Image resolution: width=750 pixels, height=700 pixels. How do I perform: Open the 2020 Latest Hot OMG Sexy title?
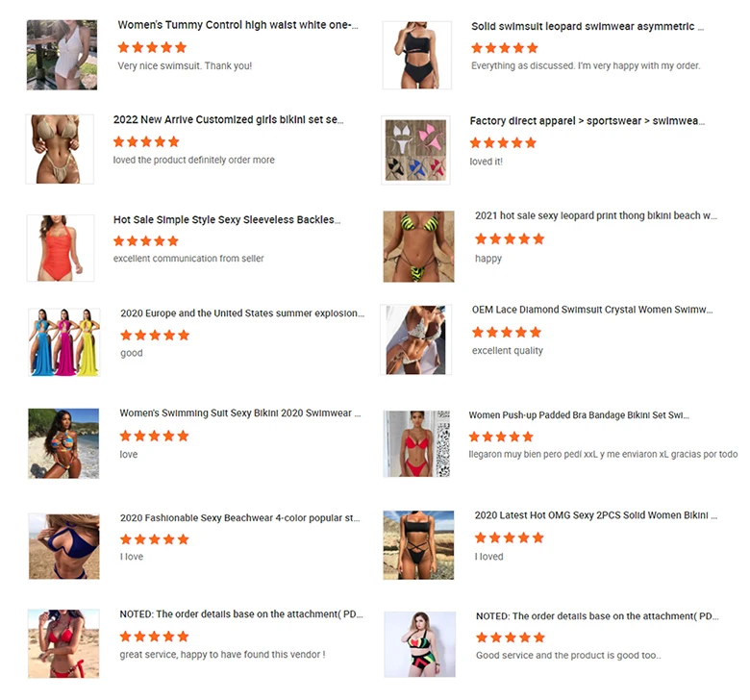[x=595, y=515]
